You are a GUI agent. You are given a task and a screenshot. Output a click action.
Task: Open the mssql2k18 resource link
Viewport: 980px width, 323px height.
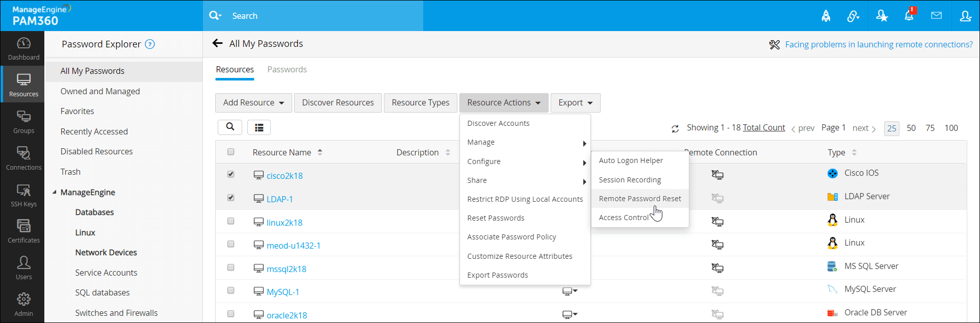click(286, 269)
